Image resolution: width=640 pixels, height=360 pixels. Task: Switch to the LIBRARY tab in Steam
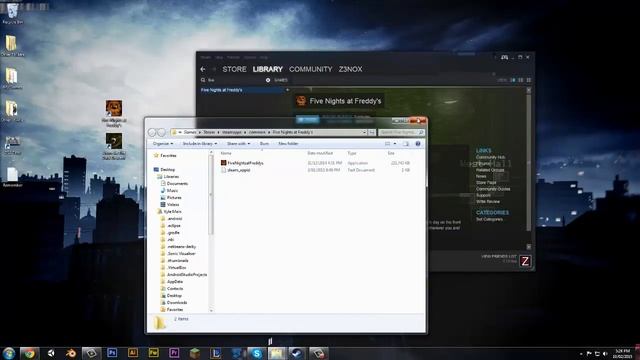pyautogui.click(x=267, y=69)
